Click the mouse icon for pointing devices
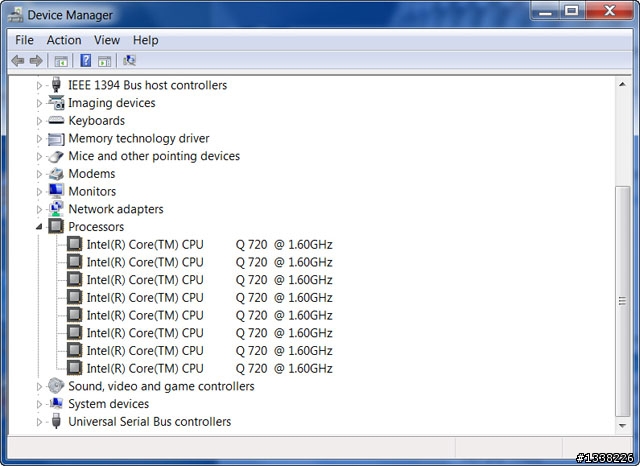Image resolution: width=640 pixels, height=466 pixels. click(x=56, y=156)
